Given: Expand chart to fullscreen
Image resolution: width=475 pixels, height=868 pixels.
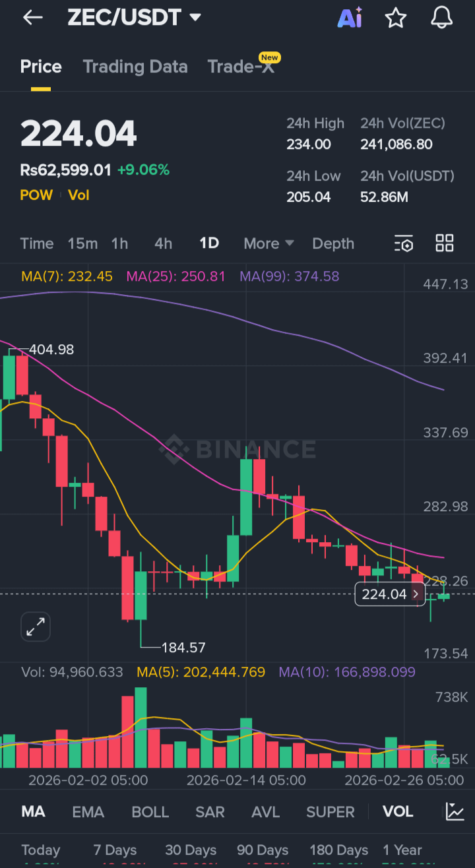Looking at the screenshot, I should pyautogui.click(x=36, y=627).
